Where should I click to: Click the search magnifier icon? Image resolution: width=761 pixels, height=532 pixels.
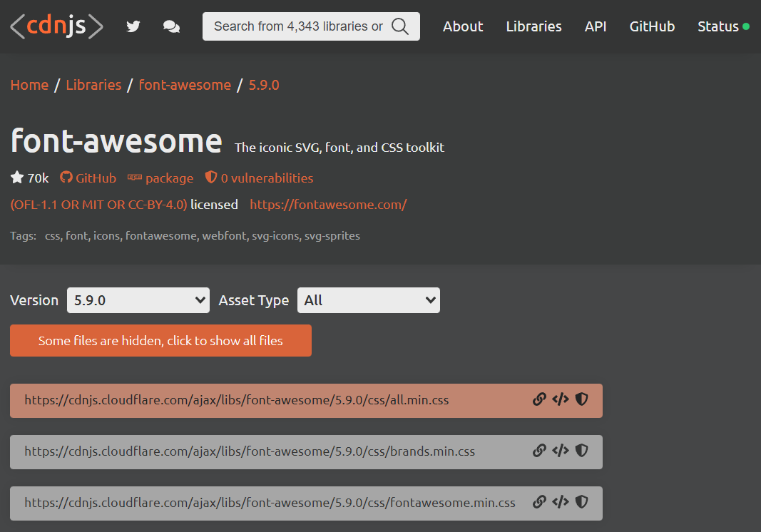[400, 26]
